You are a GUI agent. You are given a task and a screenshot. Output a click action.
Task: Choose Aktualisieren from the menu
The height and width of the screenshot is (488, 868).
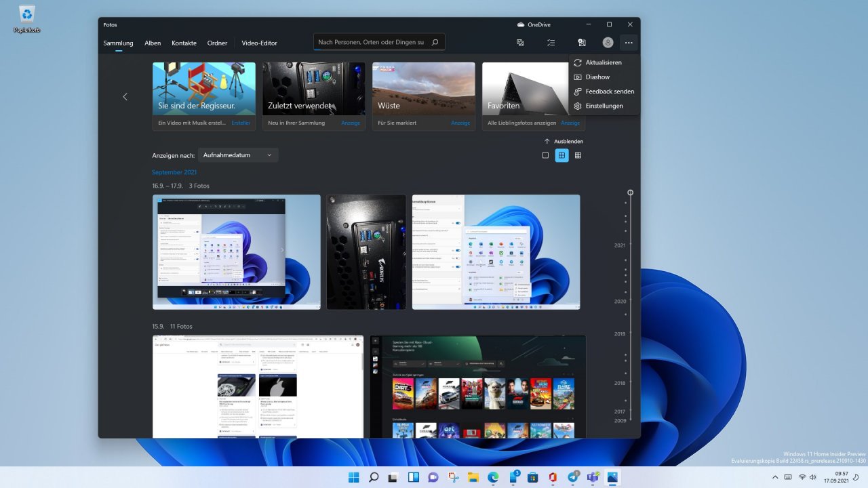pyautogui.click(x=604, y=62)
